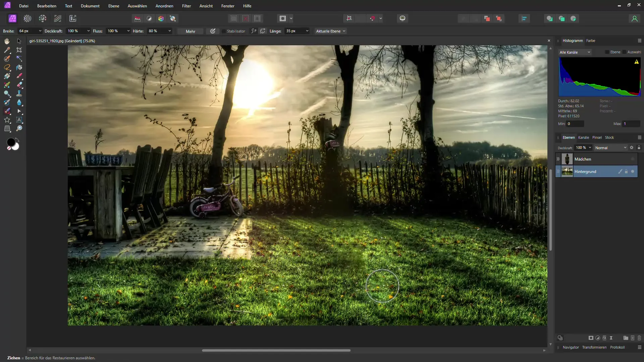Switch to the Protokoll tab
Viewport: 644px width, 362px height.
[617, 347]
